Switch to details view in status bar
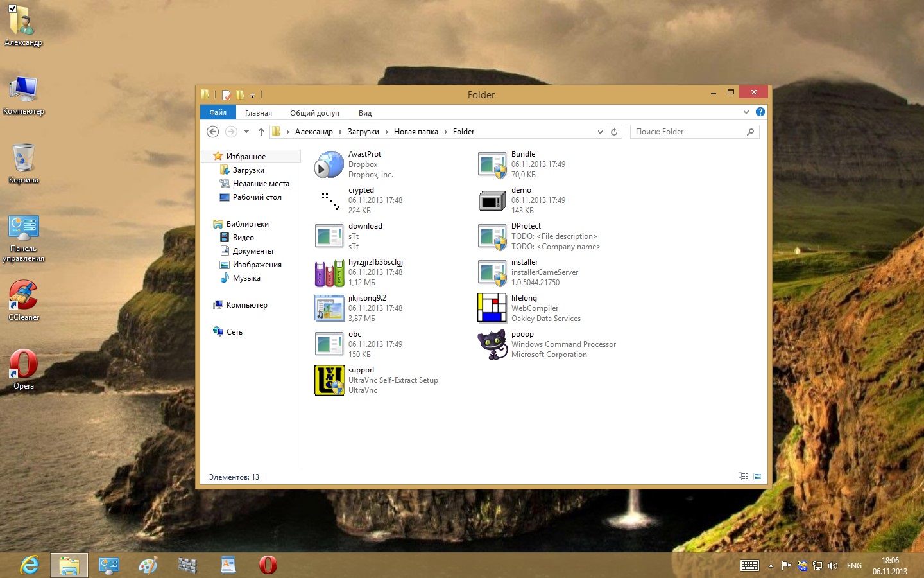The image size is (924, 578). pos(743,477)
